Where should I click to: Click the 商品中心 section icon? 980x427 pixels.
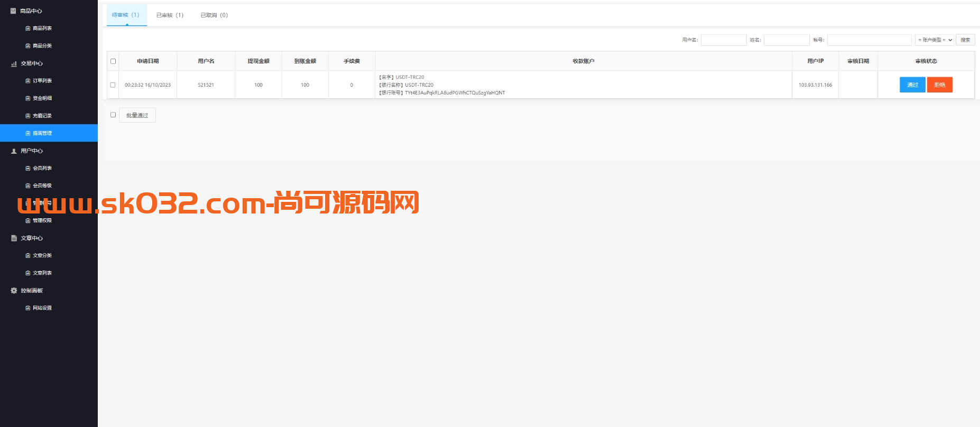[13, 11]
